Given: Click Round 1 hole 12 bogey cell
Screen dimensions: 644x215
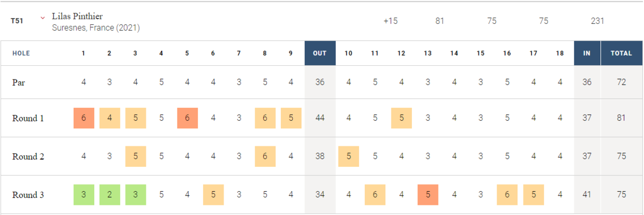Looking at the screenshot, I should pos(401,118).
